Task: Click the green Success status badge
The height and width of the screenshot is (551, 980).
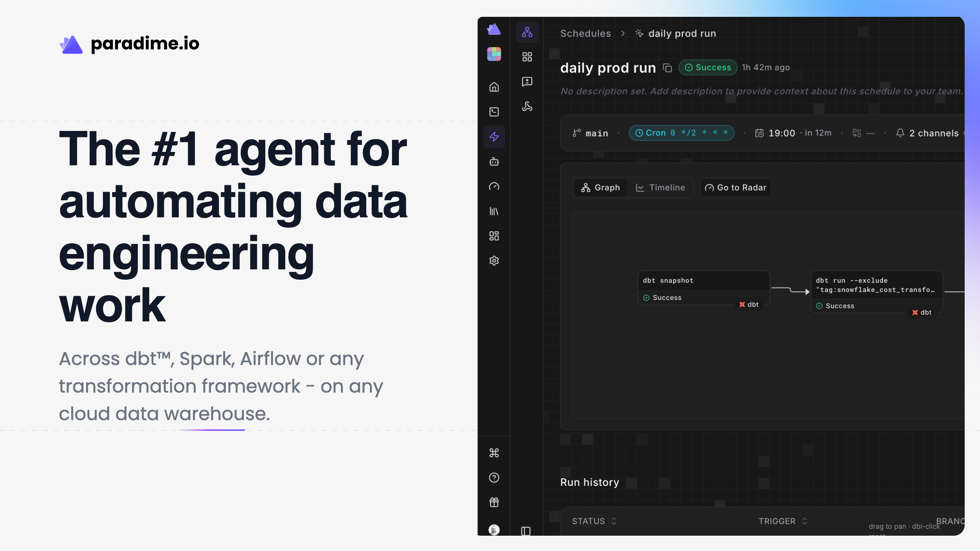Action: [708, 67]
